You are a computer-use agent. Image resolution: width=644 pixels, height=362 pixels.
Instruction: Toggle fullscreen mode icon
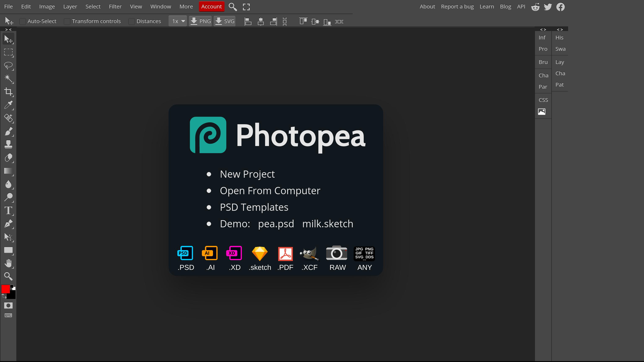click(246, 7)
